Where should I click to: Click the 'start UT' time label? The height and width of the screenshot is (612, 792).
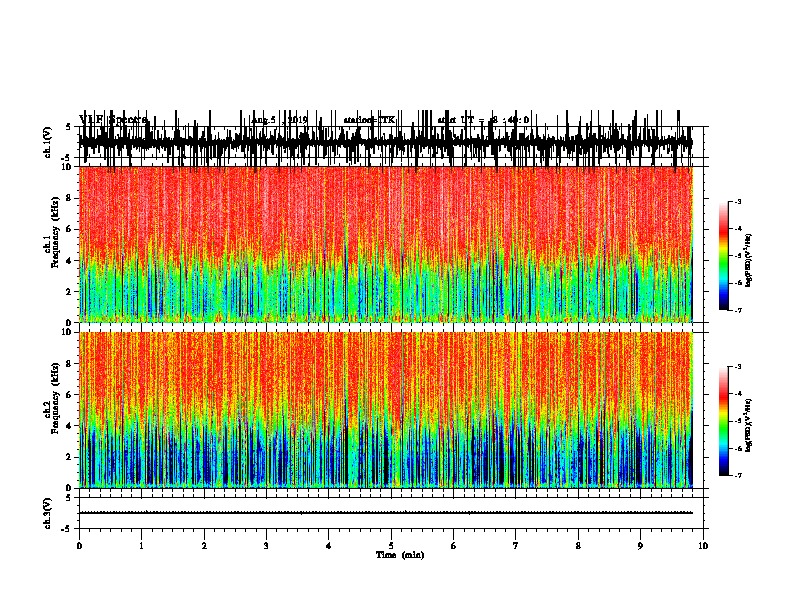click(483, 120)
